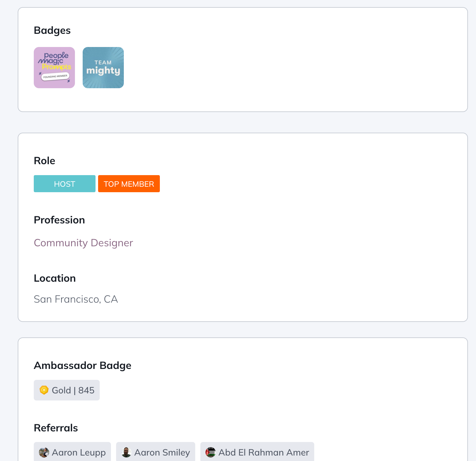Select the Team Mighty badge

coord(103,67)
